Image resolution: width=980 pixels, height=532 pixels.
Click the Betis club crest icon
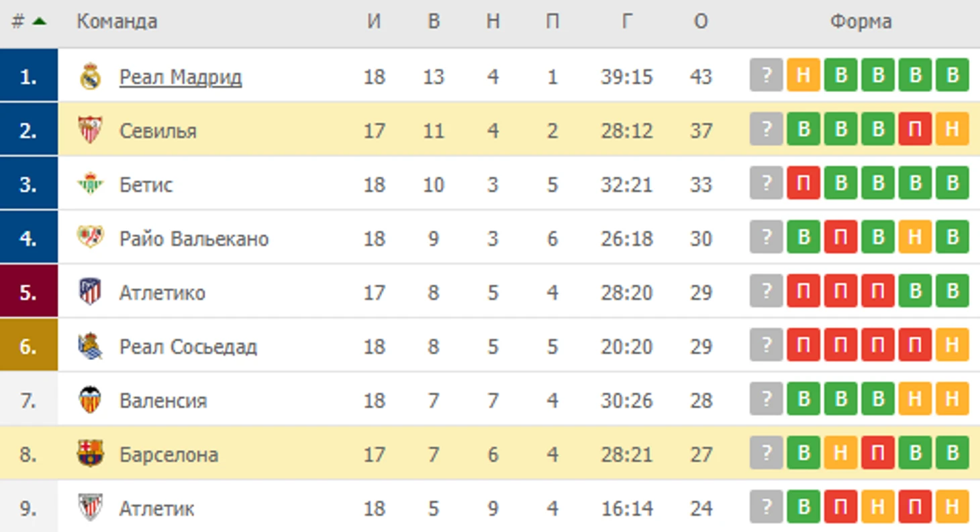pos(90,184)
